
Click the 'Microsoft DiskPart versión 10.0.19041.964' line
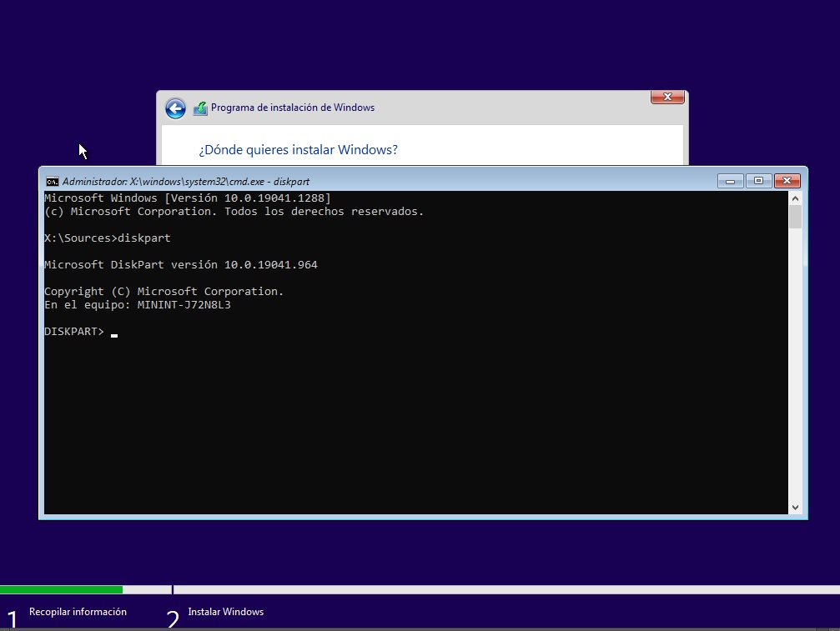point(180,265)
